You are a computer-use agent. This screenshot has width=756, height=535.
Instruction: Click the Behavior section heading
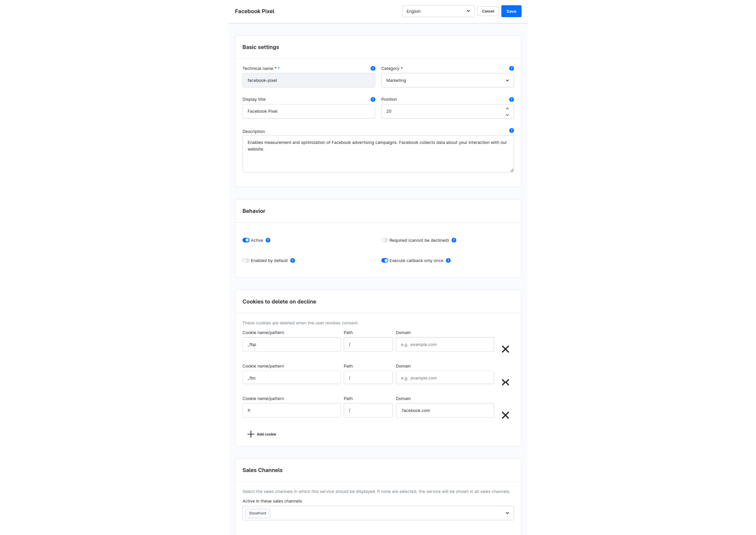click(254, 211)
